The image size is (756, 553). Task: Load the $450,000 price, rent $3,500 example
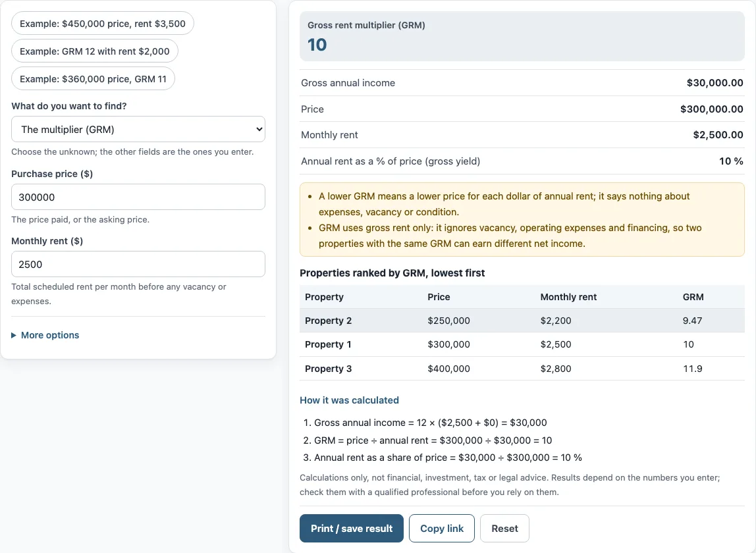point(102,24)
